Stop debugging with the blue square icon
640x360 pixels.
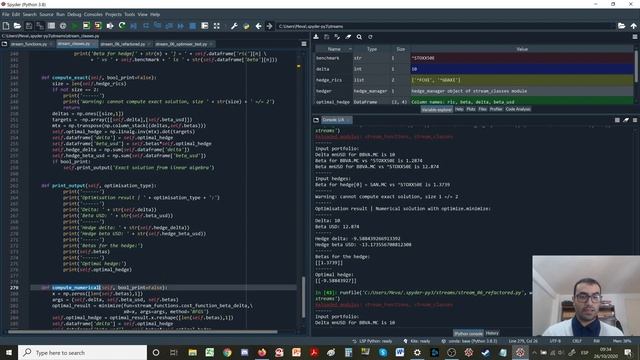click(x=193, y=26)
